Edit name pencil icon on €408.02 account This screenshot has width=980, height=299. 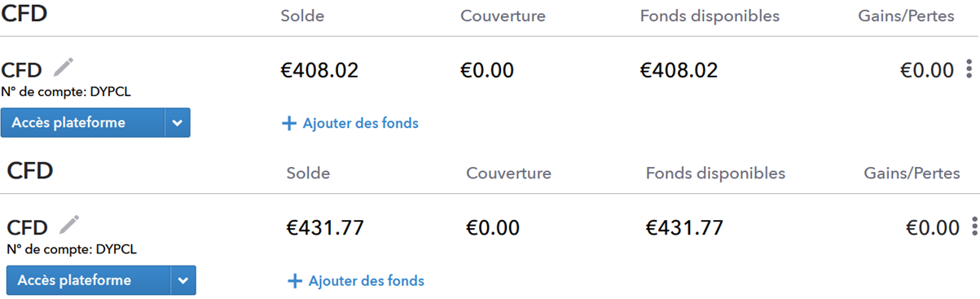[64, 67]
